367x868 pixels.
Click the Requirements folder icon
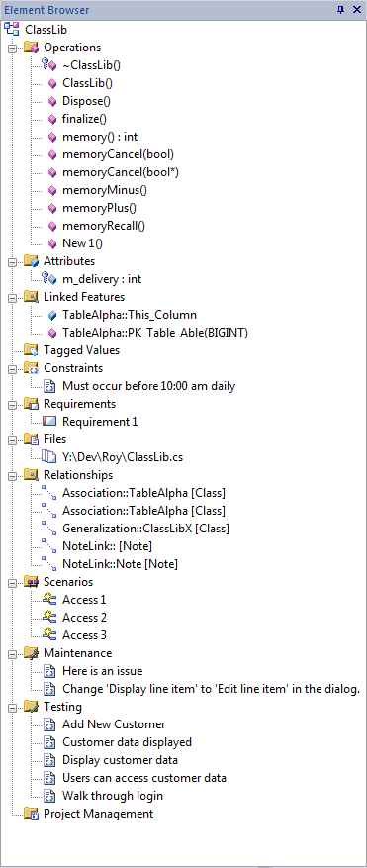pos(31,404)
